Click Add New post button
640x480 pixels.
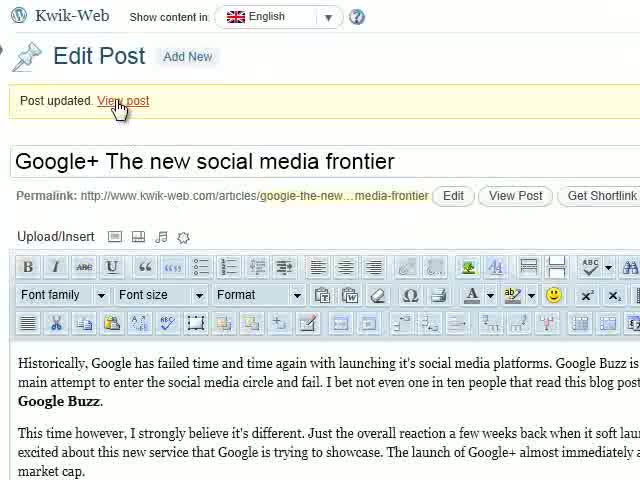coord(188,57)
